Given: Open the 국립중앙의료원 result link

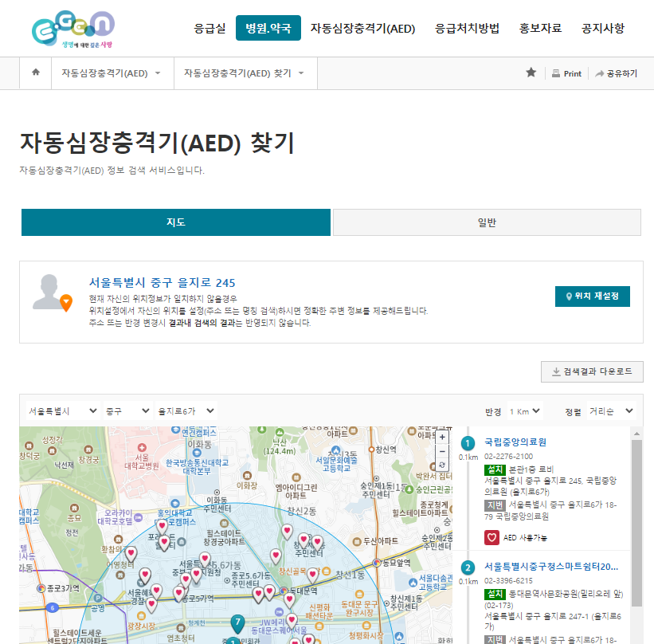Looking at the screenshot, I should [x=515, y=442].
